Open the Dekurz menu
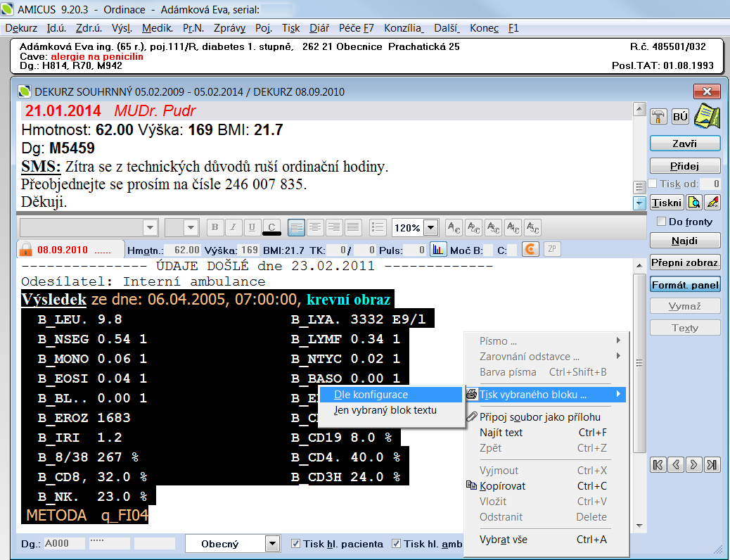 pyautogui.click(x=21, y=28)
